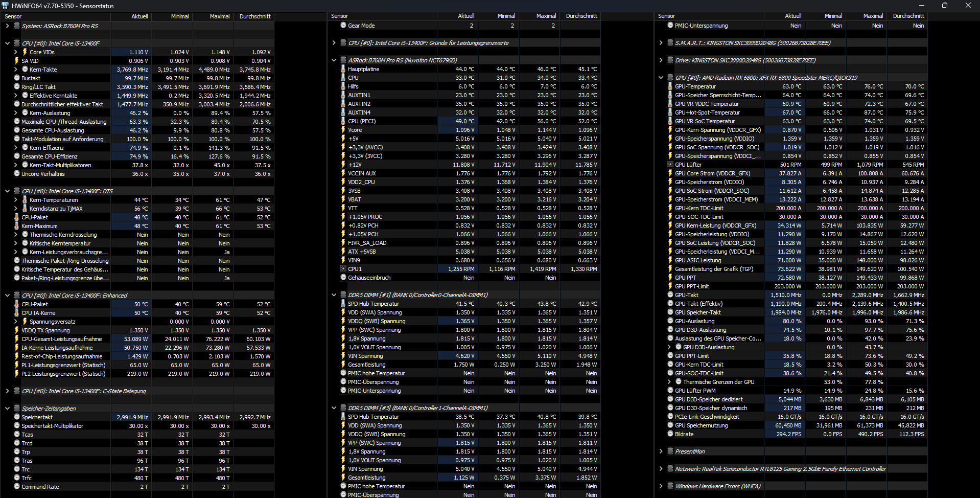This screenshot has width=980, height=498.
Task: Click the fan icon beside GPU Lüfter
Action: click(x=670, y=165)
